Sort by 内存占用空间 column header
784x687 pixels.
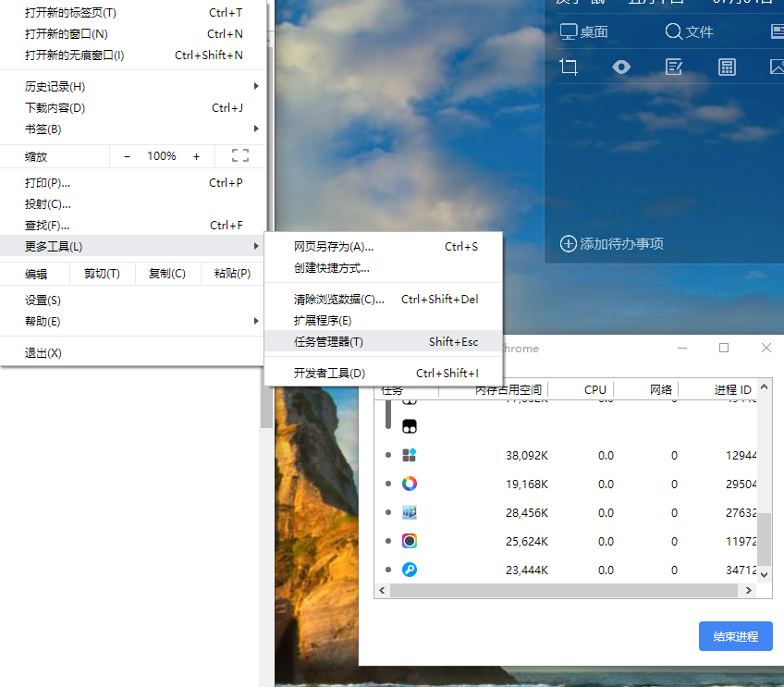tap(508, 389)
